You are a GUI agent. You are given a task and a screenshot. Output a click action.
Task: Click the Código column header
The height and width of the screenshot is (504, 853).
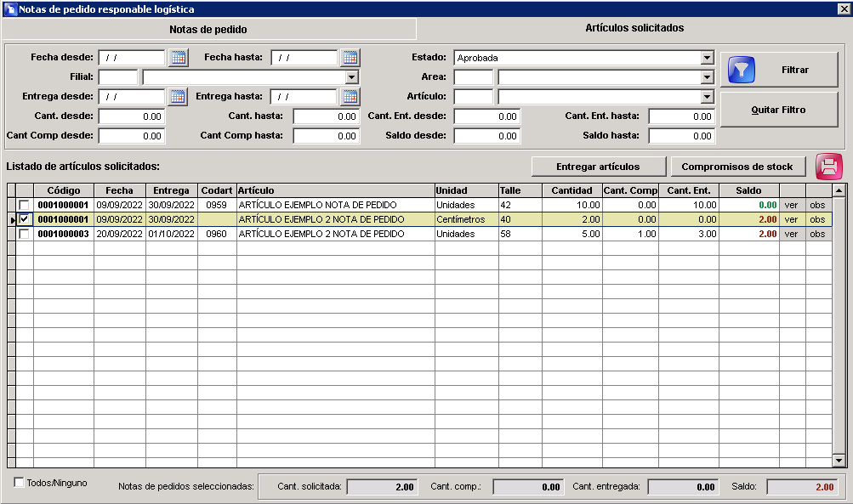coord(64,190)
